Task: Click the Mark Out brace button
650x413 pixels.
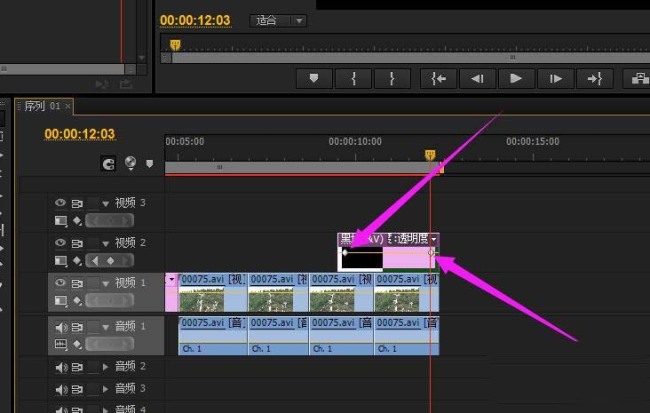Action: tap(392, 78)
